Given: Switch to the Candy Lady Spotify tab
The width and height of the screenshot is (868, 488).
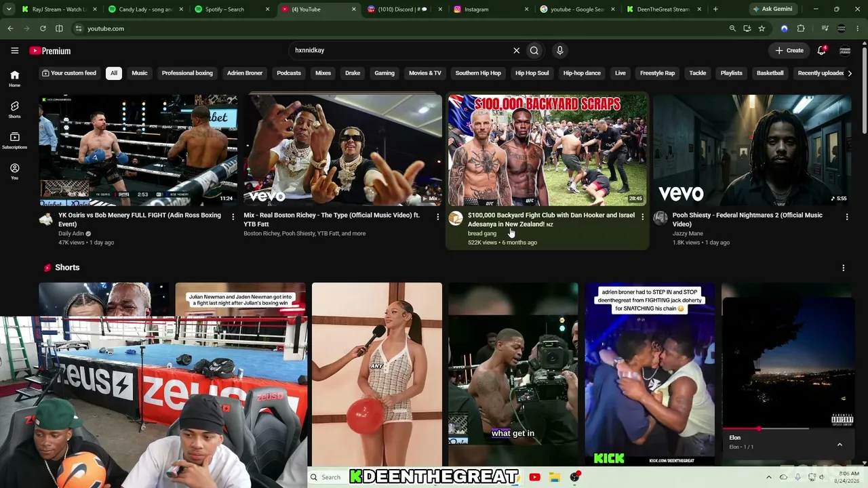Looking at the screenshot, I should click(145, 9).
